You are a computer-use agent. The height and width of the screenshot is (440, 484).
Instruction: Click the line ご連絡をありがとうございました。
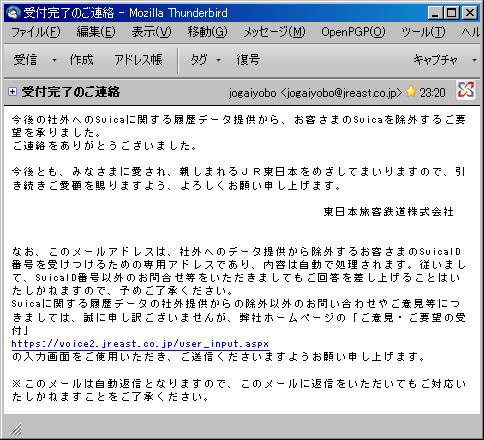pyautogui.click(x=105, y=146)
